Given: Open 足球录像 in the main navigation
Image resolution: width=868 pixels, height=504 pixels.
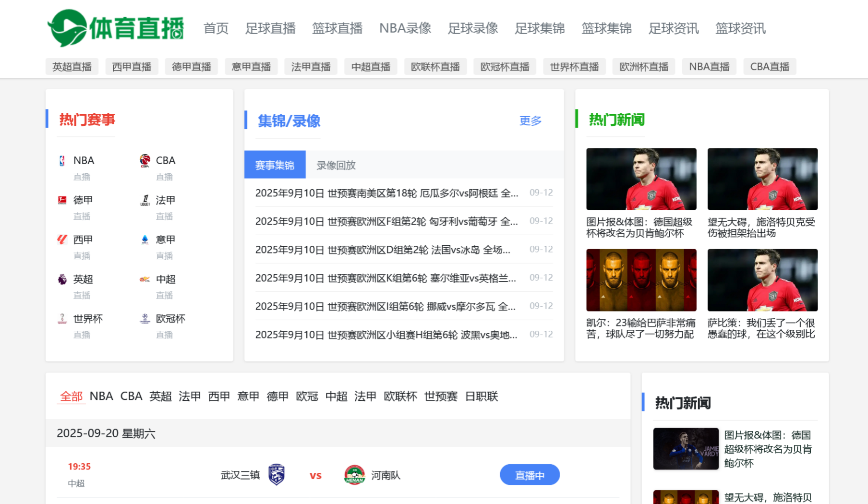Looking at the screenshot, I should pyautogui.click(x=473, y=28).
